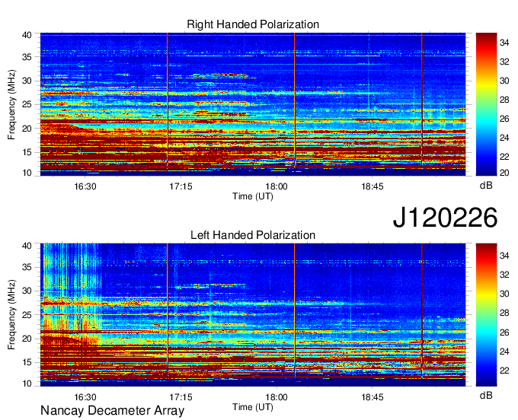The height and width of the screenshot is (420, 518).
Task: Click 24 dB label on top colorbar
Action: click(x=504, y=138)
